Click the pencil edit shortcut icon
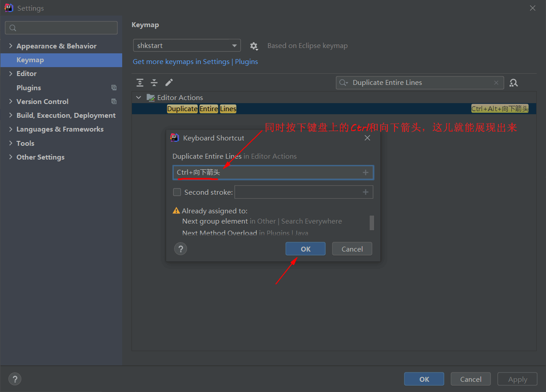Viewport: 546px width, 392px height. (x=169, y=83)
